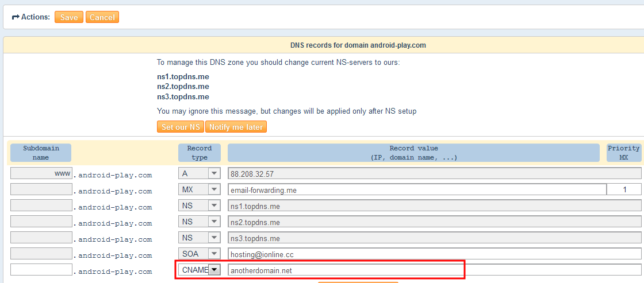Edit the anotherdomain.net record value field
Viewport: 644px width, 283px height.
(345, 270)
